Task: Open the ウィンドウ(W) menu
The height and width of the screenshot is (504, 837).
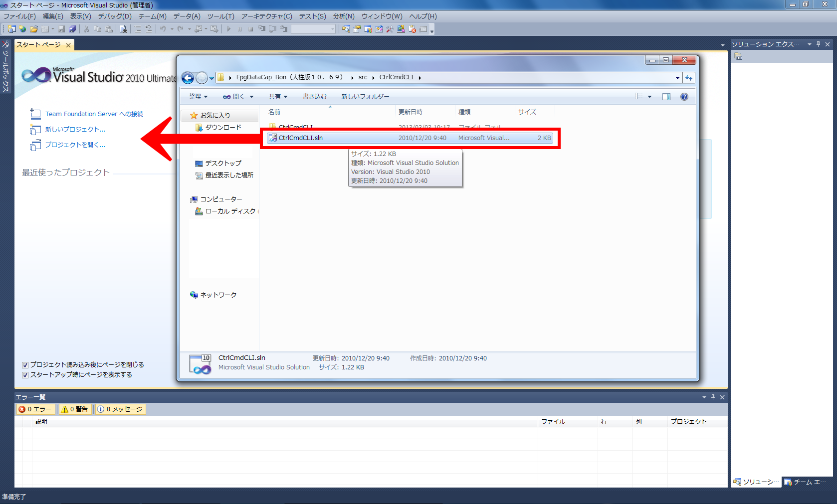Action: pyautogui.click(x=382, y=16)
